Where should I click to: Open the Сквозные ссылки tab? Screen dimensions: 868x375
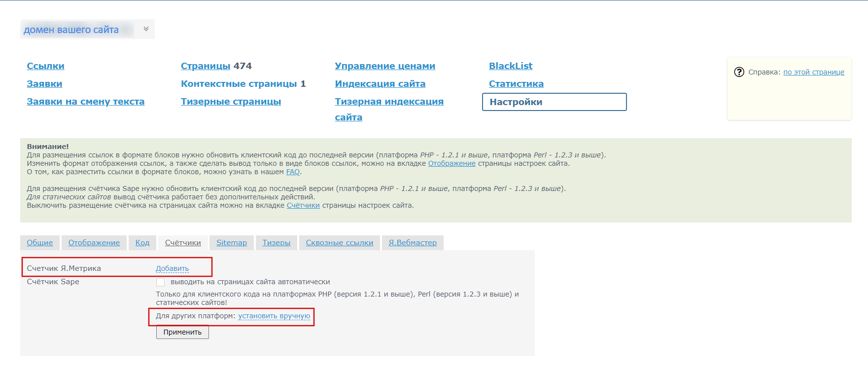click(x=340, y=243)
